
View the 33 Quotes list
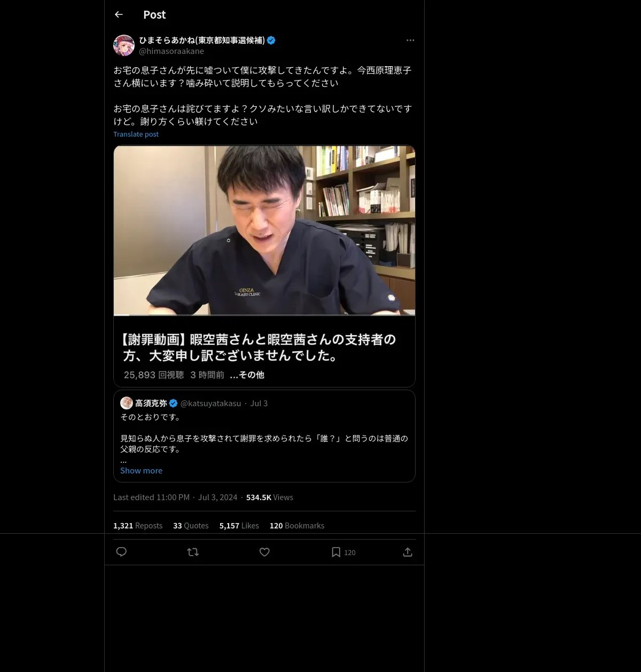point(191,526)
